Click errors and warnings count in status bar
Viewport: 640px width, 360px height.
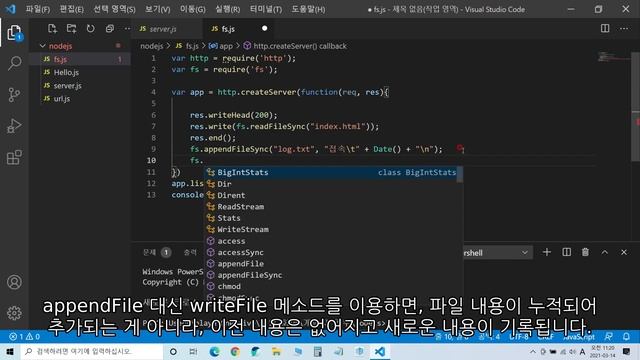pyautogui.click(x=24, y=337)
